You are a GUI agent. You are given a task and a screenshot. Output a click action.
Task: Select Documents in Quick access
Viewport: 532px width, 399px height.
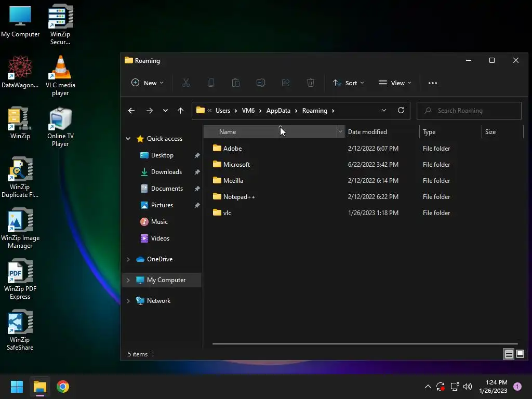(167, 188)
